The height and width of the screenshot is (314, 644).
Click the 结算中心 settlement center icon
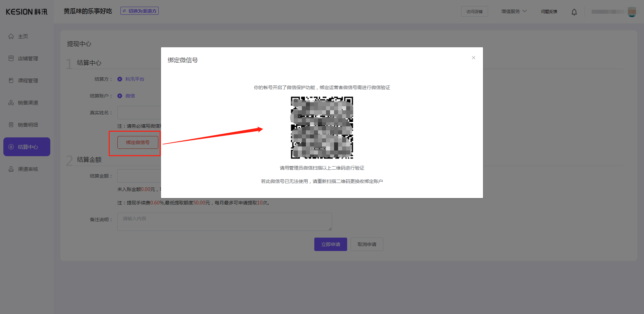11,146
